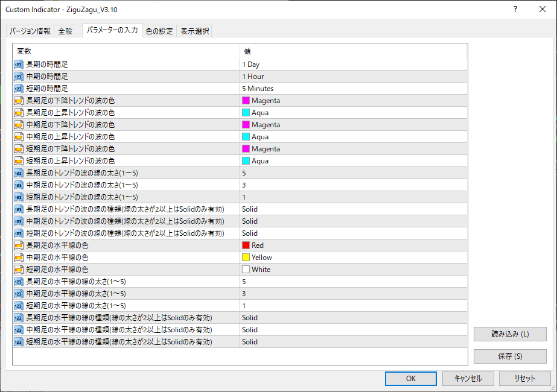Pick the Magenta swatch for 長期足の下降トレンド
557x392 pixels.
tap(246, 101)
